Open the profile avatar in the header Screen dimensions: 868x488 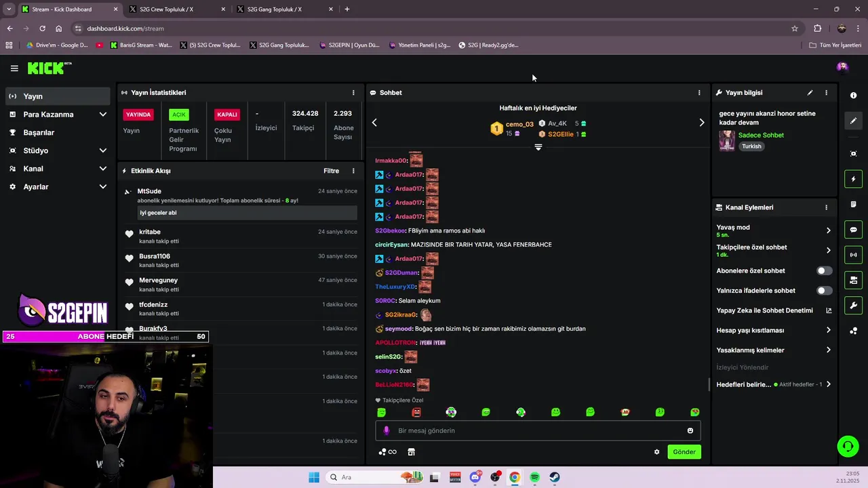pos(842,66)
